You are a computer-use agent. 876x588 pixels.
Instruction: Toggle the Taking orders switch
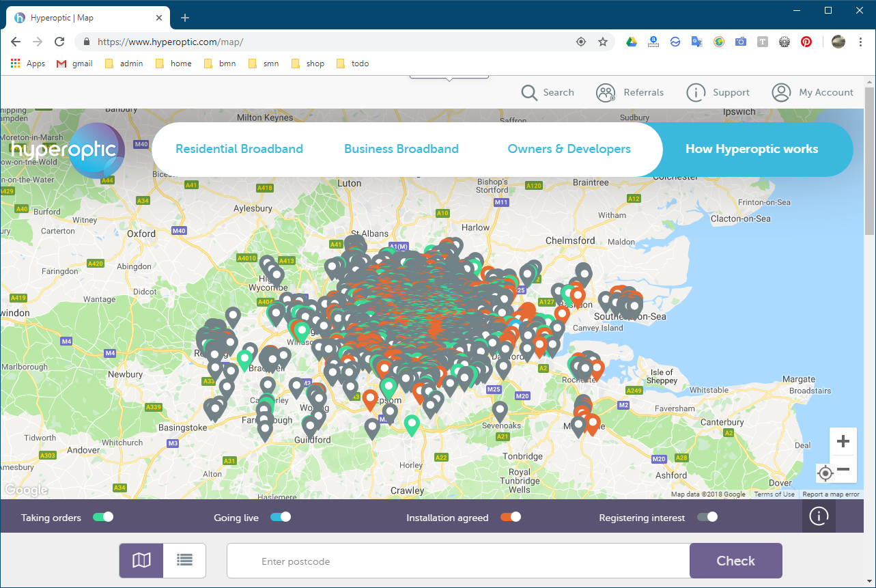pyautogui.click(x=103, y=517)
